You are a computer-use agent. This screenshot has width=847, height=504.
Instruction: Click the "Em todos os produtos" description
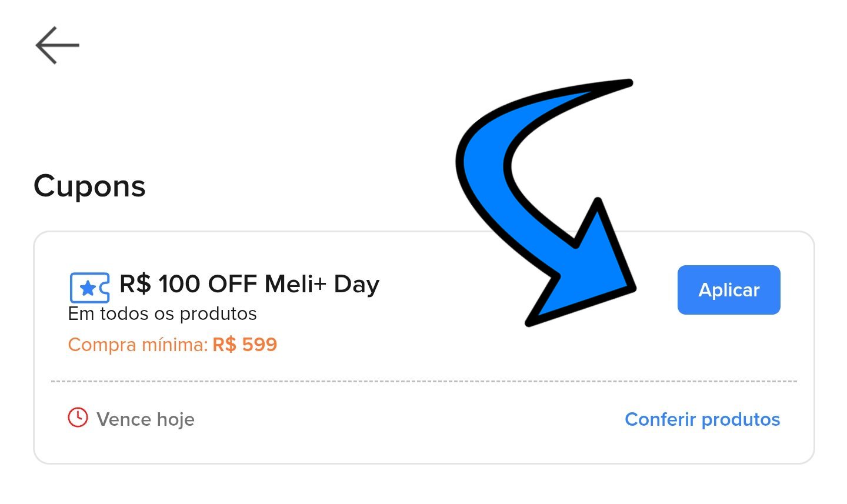(x=162, y=314)
